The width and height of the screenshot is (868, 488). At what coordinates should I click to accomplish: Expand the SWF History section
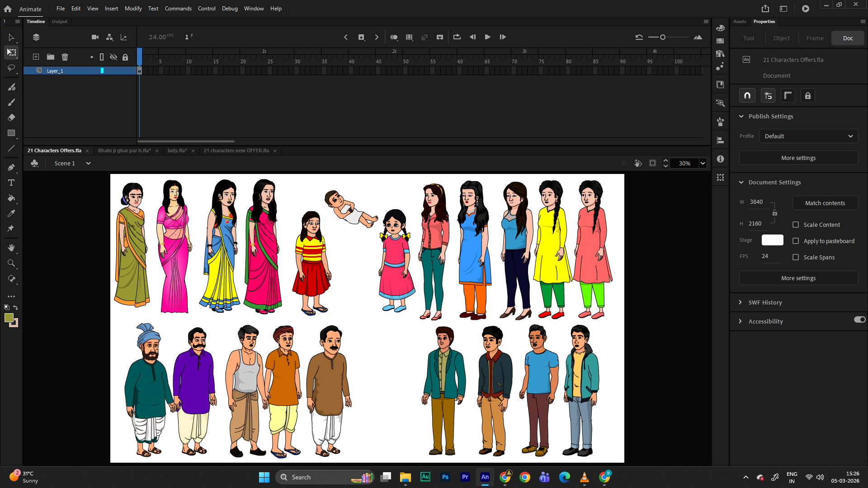click(x=741, y=302)
